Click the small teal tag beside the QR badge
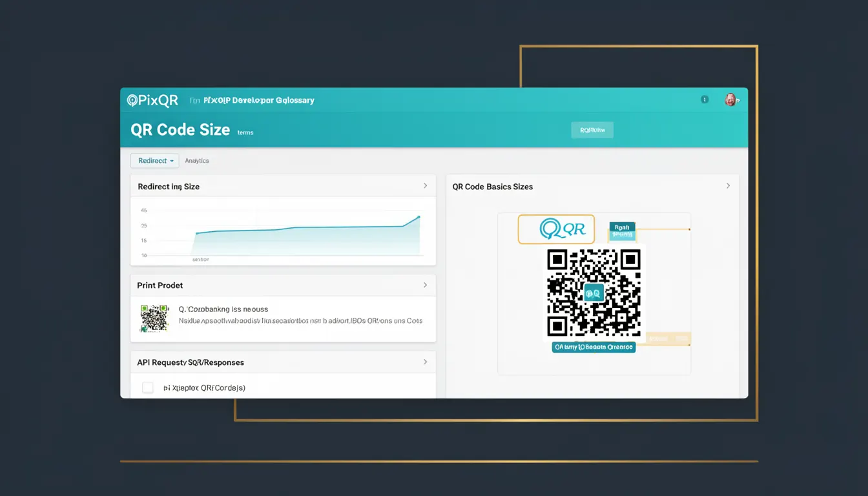The width and height of the screenshot is (868, 496). coord(622,231)
